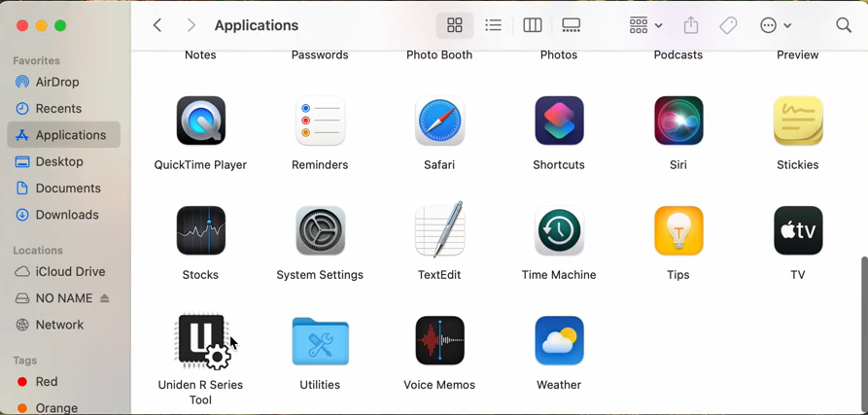Select the Red tag in sidebar
The image size is (868, 415).
click(63, 382)
